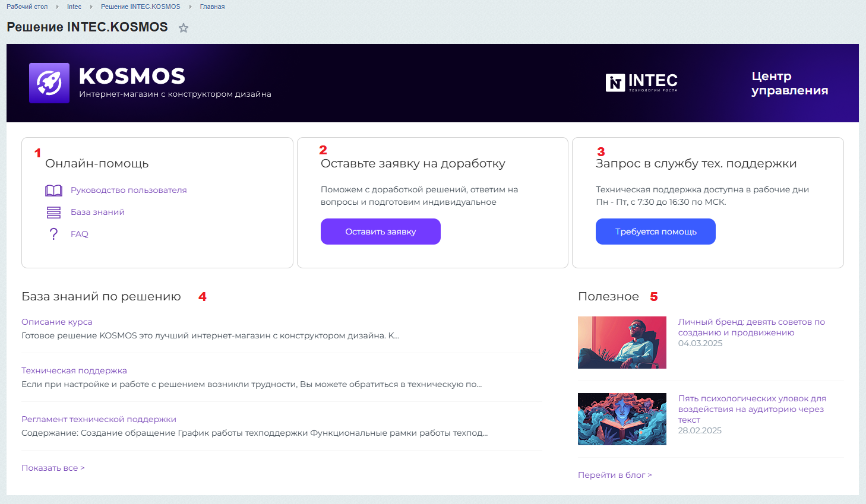Expand arrow after Рабочий стол breadcrumb
The height and width of the screenshot is (504, 866).
(x=58, y=7)
